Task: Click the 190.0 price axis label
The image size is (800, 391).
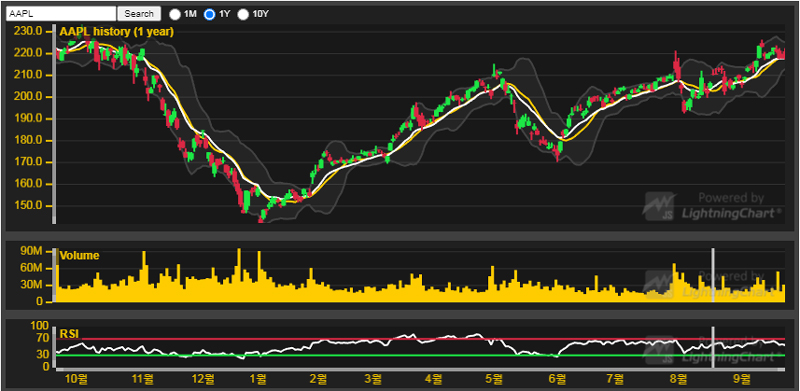Action: pyautogui.click(x=29, y=119)
